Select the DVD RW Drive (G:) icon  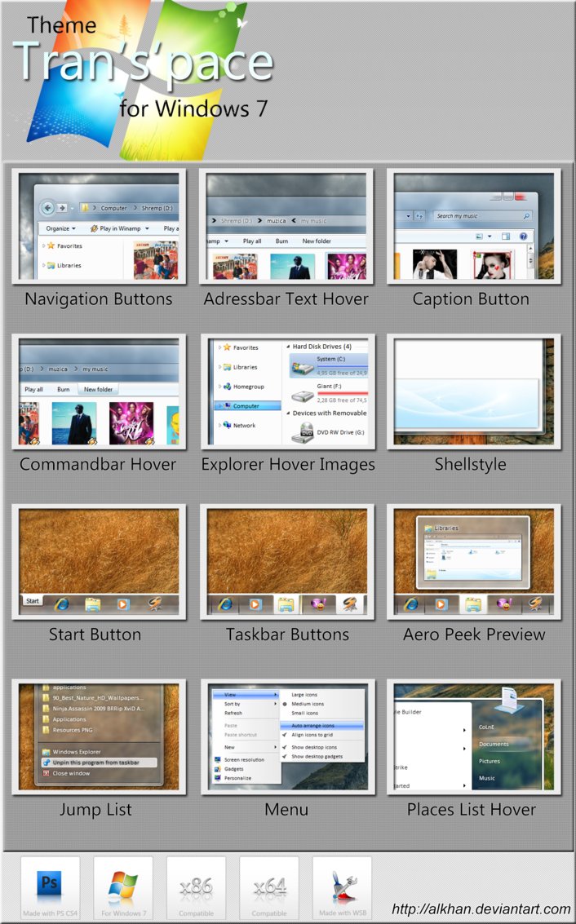click(302, 432)
